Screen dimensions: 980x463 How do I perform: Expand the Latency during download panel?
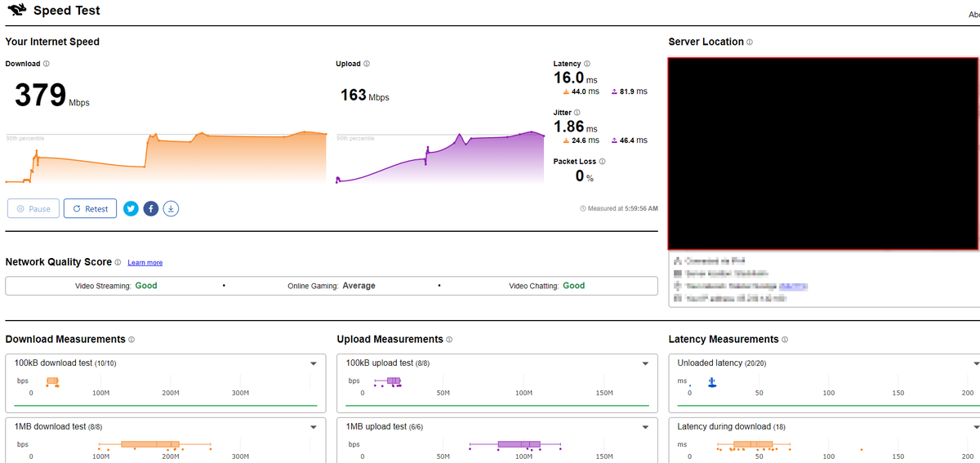[974, 427]
